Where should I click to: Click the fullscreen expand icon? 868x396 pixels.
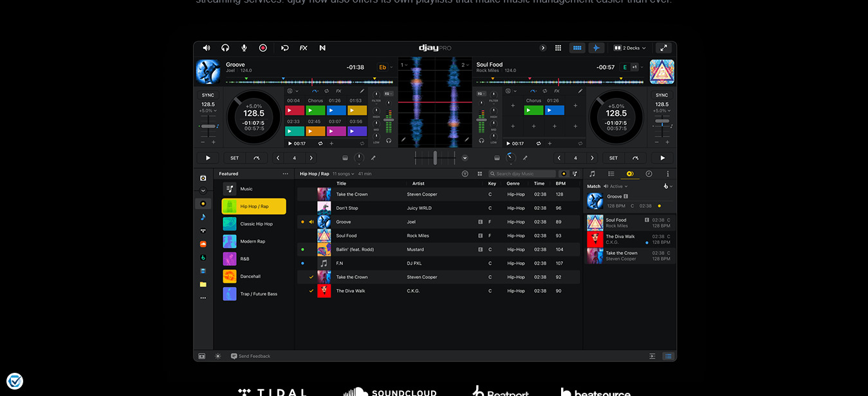click(x=663, y=48)
